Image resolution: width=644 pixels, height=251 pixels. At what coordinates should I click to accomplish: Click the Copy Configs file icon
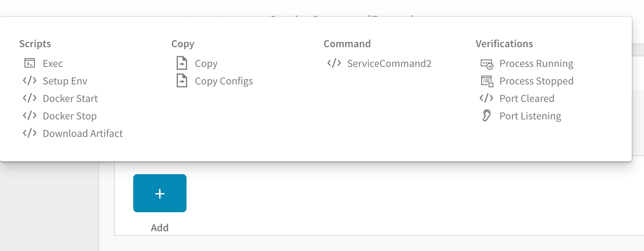182,81
